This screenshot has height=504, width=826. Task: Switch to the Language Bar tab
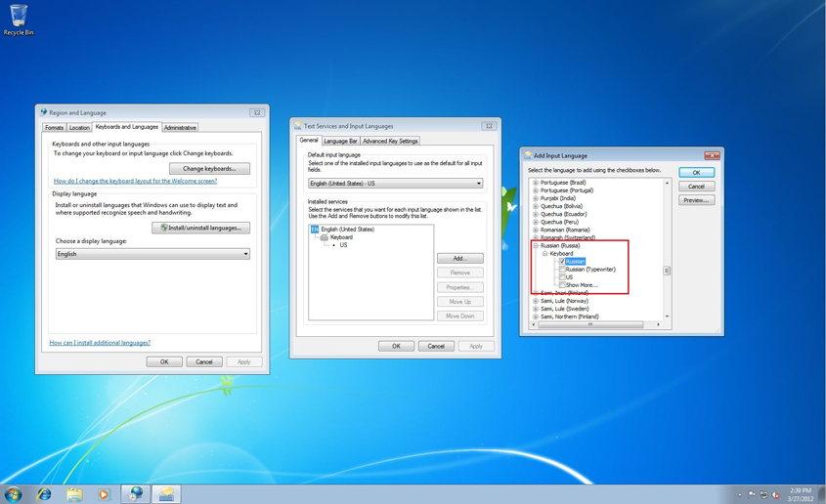point(340,141)
